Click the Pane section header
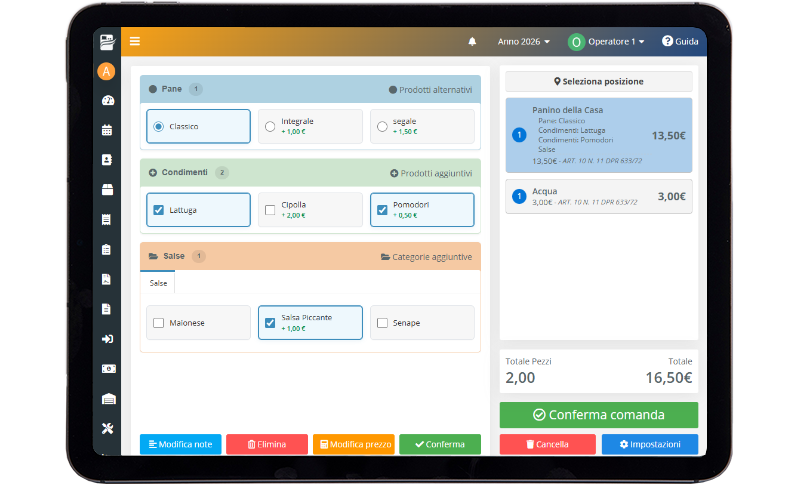Viewport: 800px width, 484px height. pos(310,89)
